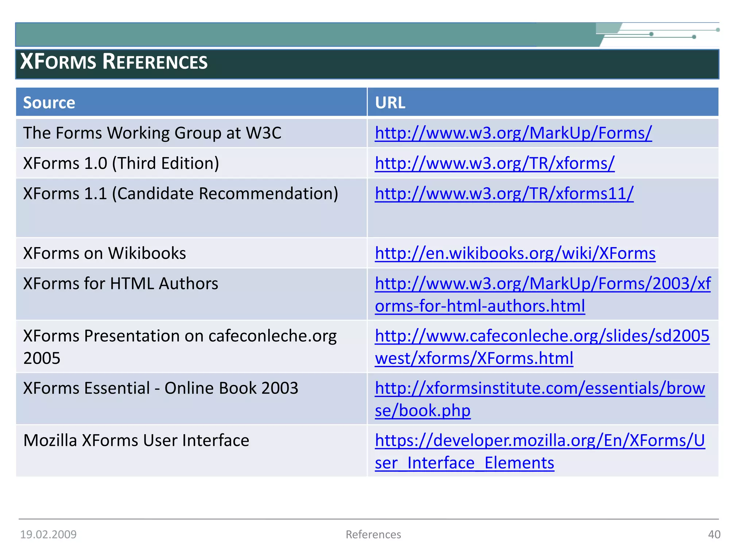Select the 'XForms for HTML Authors' source cell
The height and width of the screenshot is (560, 747).
191,294
